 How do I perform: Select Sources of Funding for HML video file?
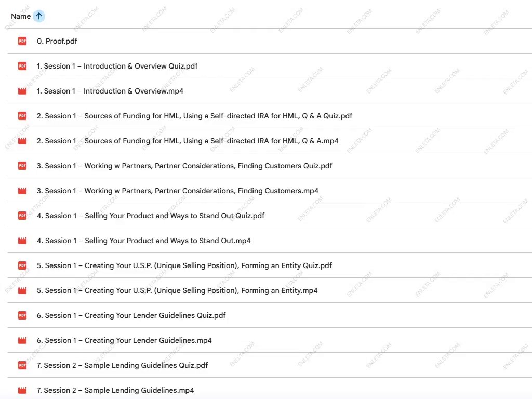[188, 141]
